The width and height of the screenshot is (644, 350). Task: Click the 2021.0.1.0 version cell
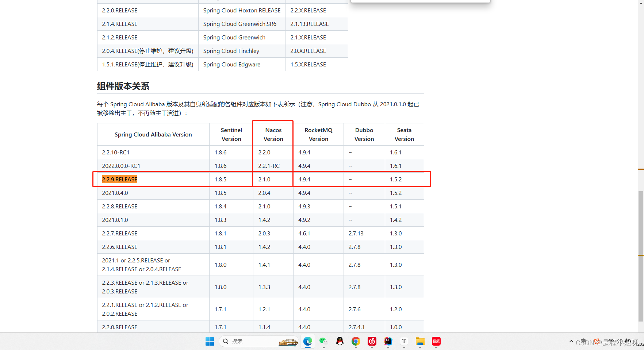point(153,220)
